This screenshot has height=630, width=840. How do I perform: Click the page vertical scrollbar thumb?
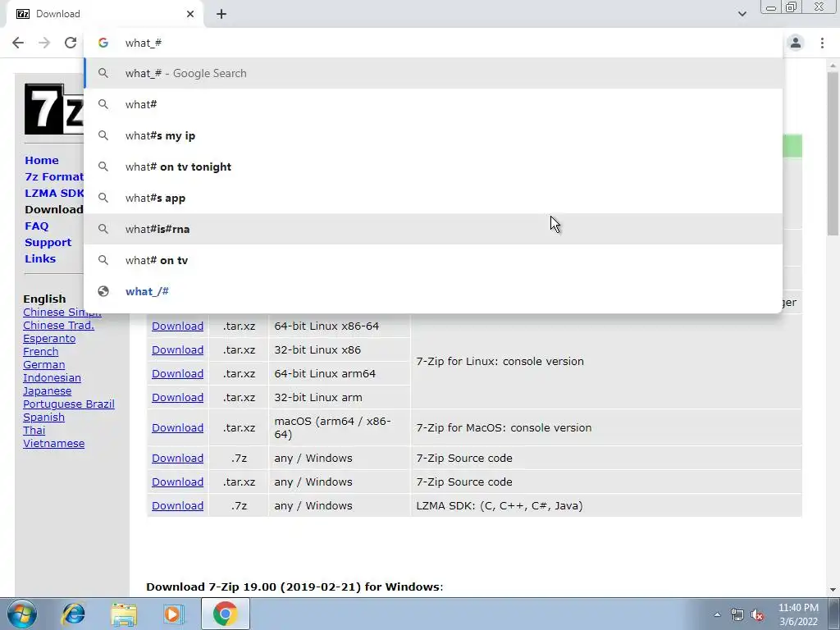[x=833, y=153]
